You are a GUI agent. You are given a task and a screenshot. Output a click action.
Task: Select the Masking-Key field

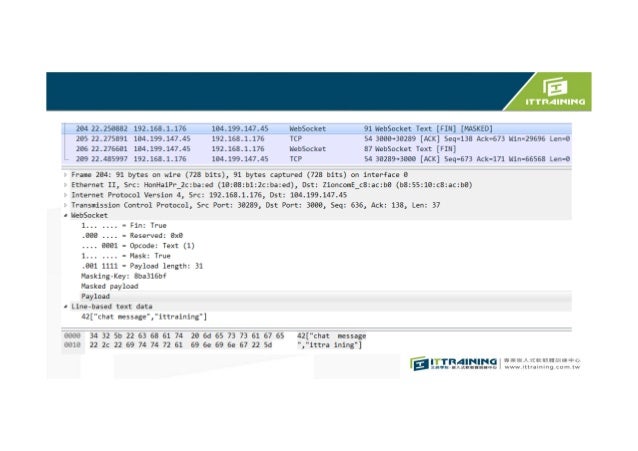click(124, 276)
